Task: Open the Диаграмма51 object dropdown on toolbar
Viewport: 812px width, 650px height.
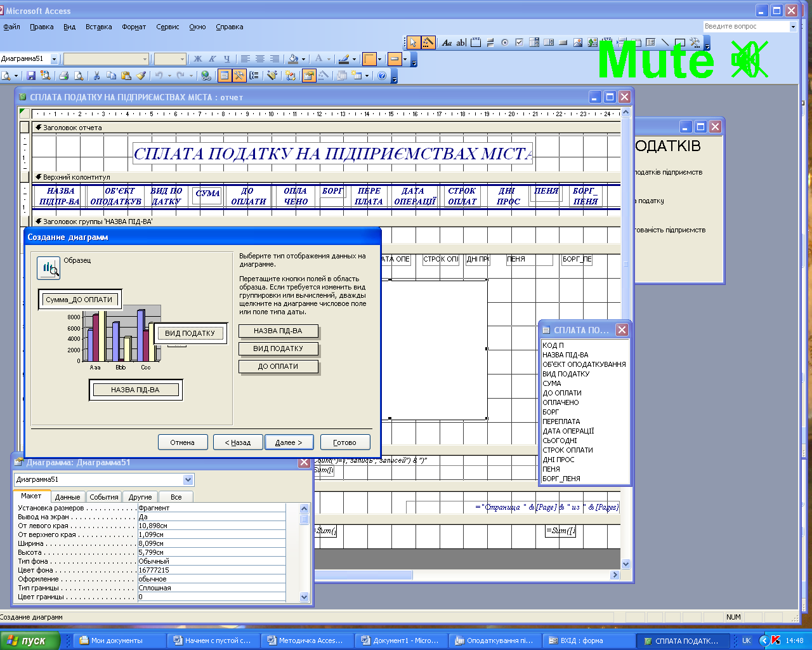Action: coord(54,59)
